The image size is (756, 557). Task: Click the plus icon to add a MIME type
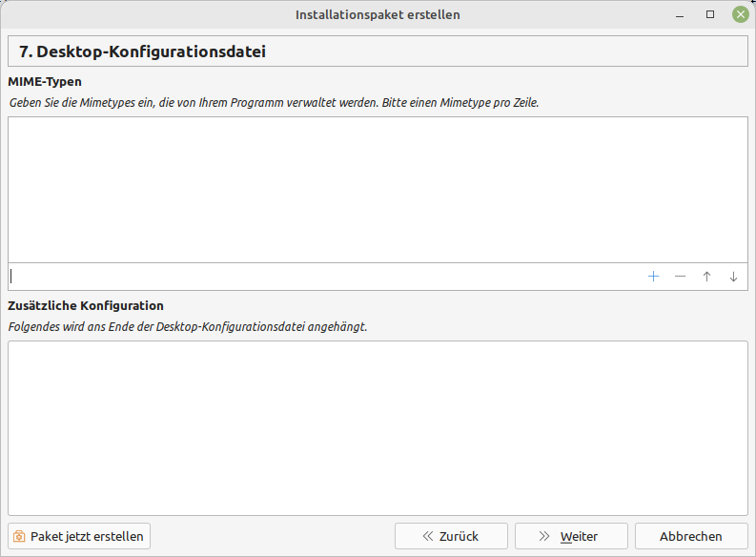pos(653,277)
